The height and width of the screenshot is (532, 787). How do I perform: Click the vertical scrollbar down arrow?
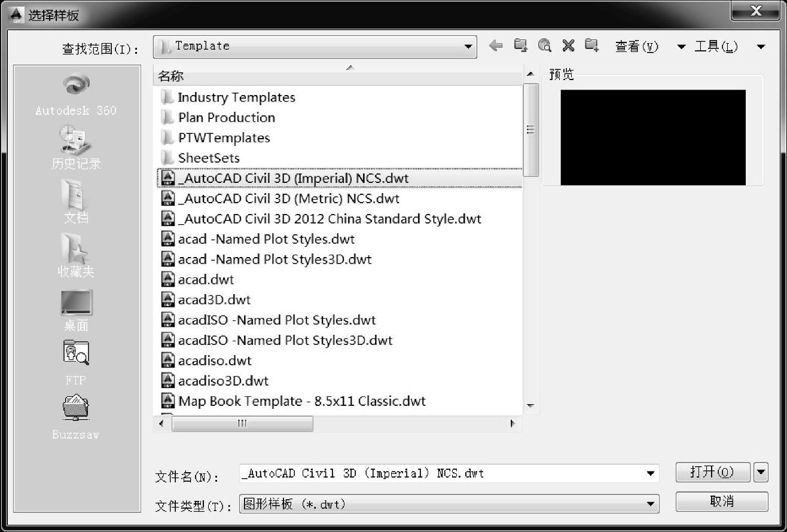point(530,406)
